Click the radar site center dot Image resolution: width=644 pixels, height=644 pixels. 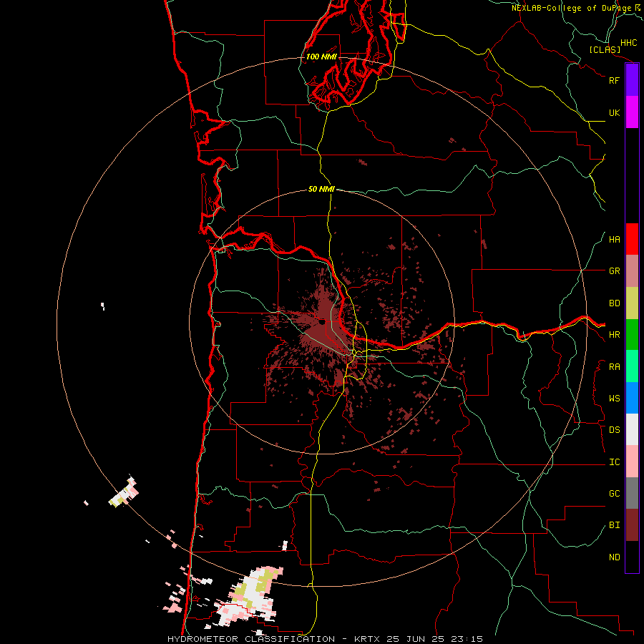point(321,322)
